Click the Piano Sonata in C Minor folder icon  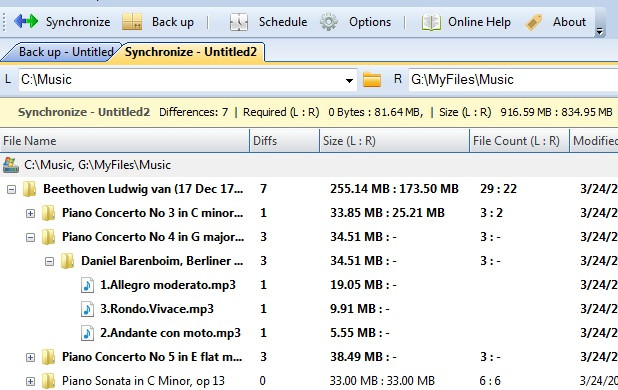pos(48,381)
